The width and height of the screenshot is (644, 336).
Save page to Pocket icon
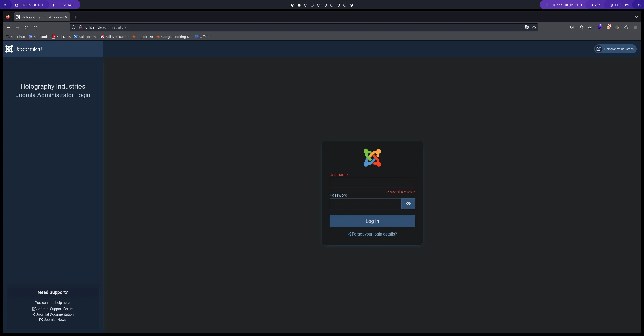(572, 27)
